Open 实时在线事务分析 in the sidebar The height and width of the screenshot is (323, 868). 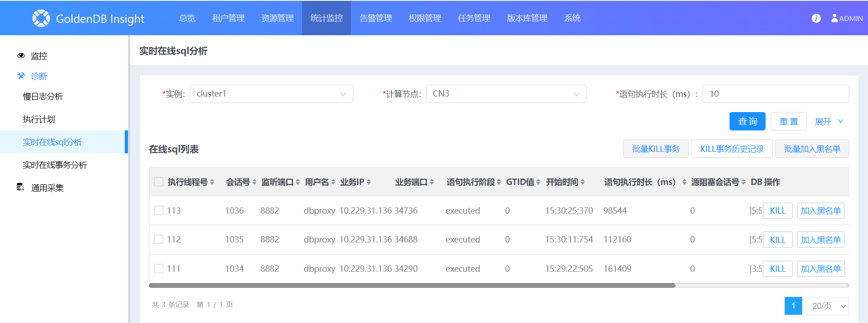pyautogui.click(x=55, y=165)
